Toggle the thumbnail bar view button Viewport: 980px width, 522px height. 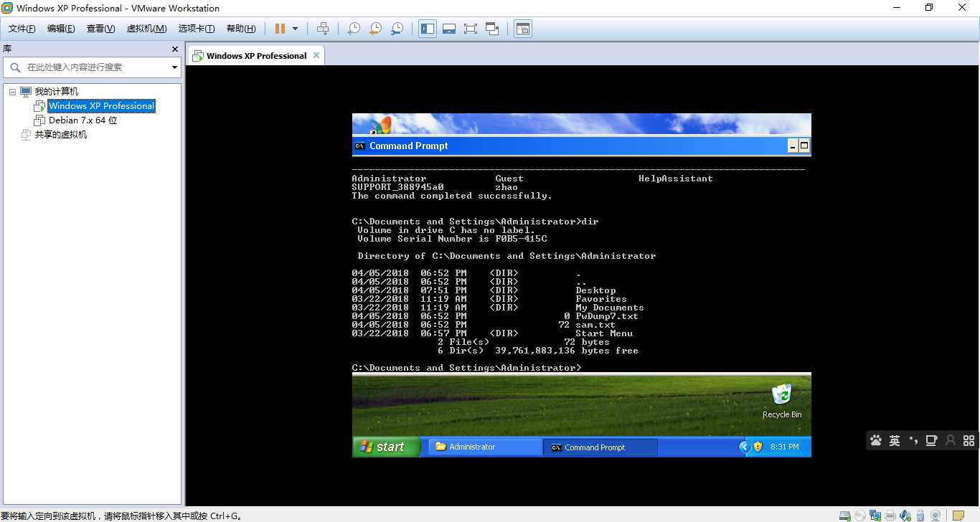point(449,29)
